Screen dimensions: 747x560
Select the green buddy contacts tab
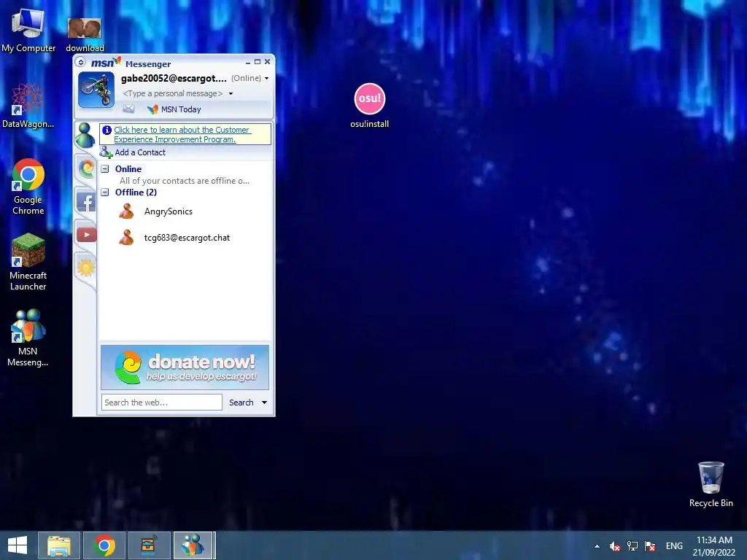click(x=85, y=135)
